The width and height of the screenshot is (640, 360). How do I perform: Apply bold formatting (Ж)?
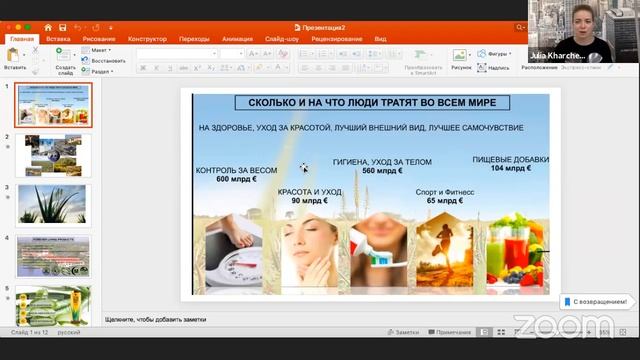(143, 68)
